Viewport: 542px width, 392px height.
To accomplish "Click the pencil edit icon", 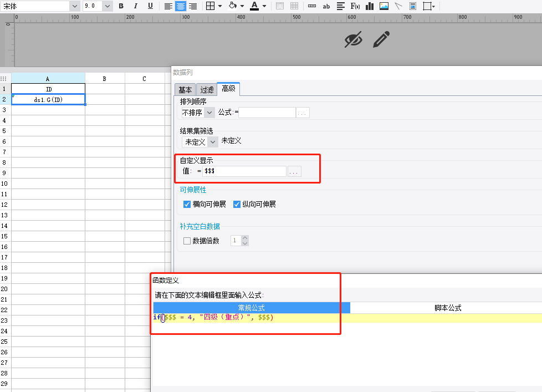I will (381, 39).
